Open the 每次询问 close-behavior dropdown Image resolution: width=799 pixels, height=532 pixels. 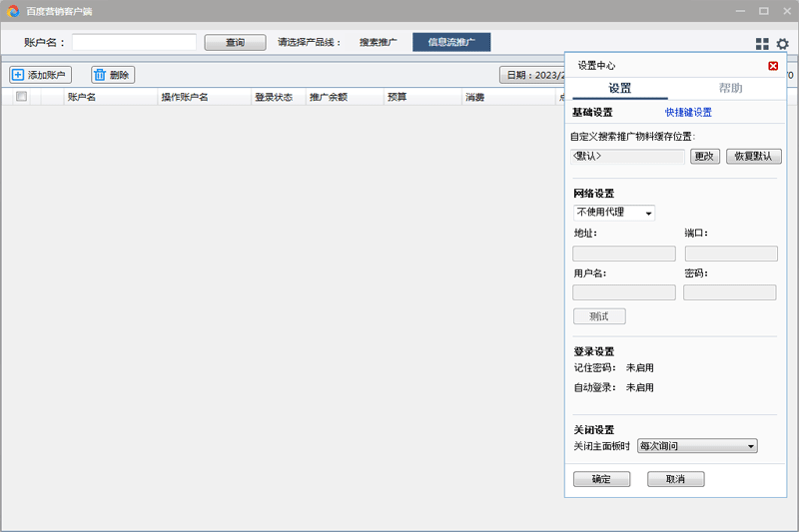pos(697,446)
